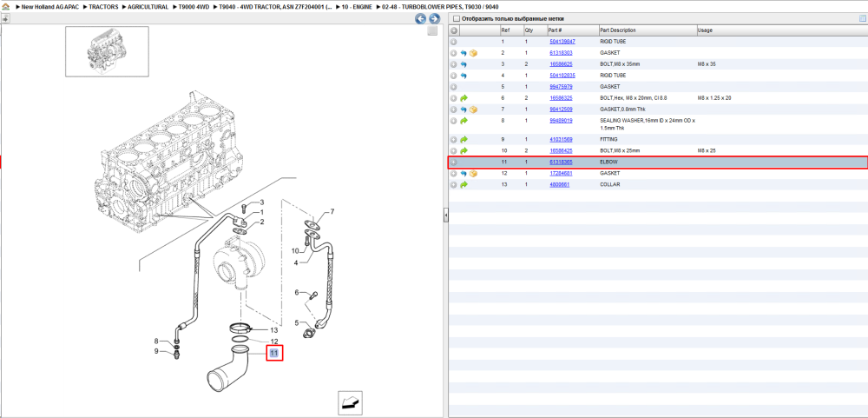Click the blue arrow icon on ref 2 GASKET row
The image size is (868, 418).
coord(464,53)
